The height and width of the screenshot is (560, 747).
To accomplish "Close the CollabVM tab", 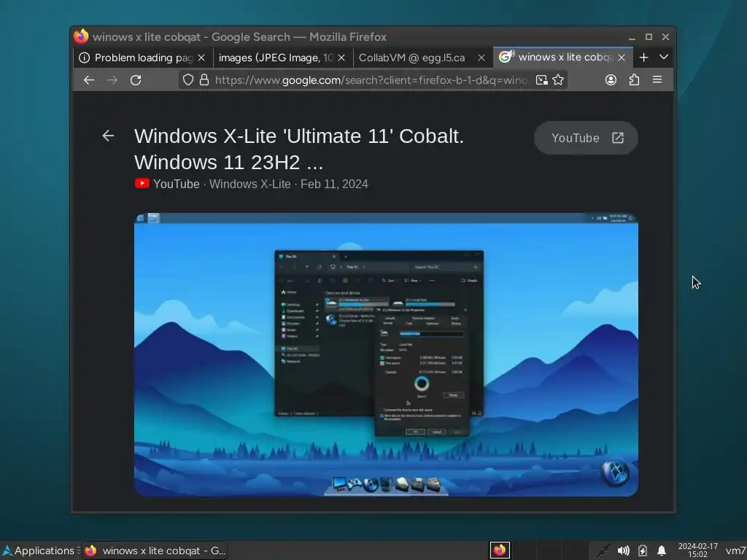I will (481, 58).
